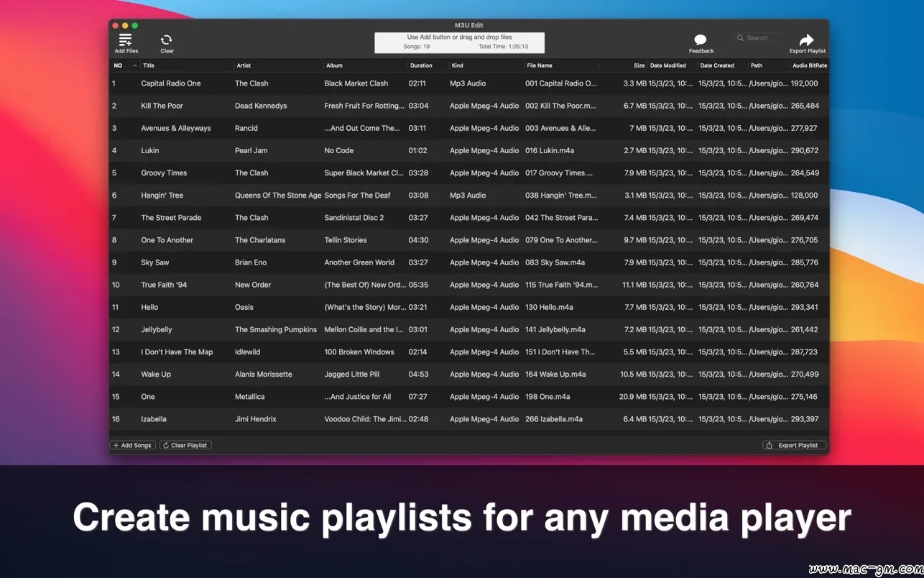Select the song 'Groovy Times'

click(164, 173)
